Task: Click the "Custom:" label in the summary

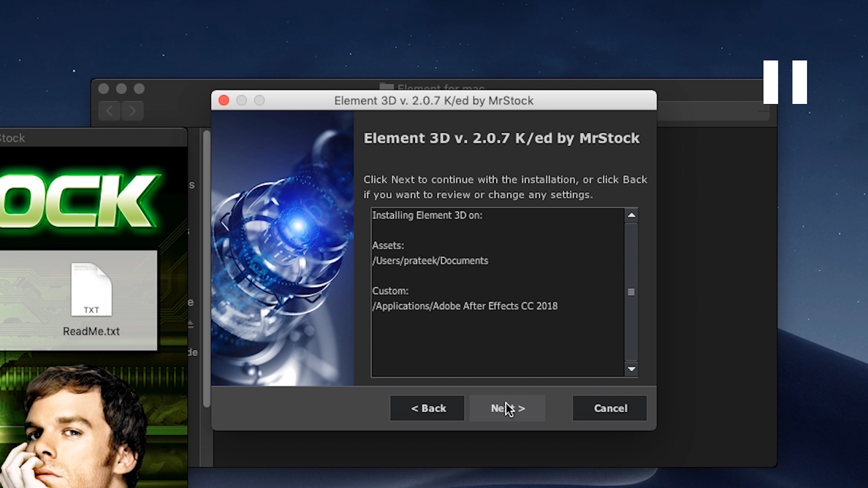Action: (x=390, y=291)
